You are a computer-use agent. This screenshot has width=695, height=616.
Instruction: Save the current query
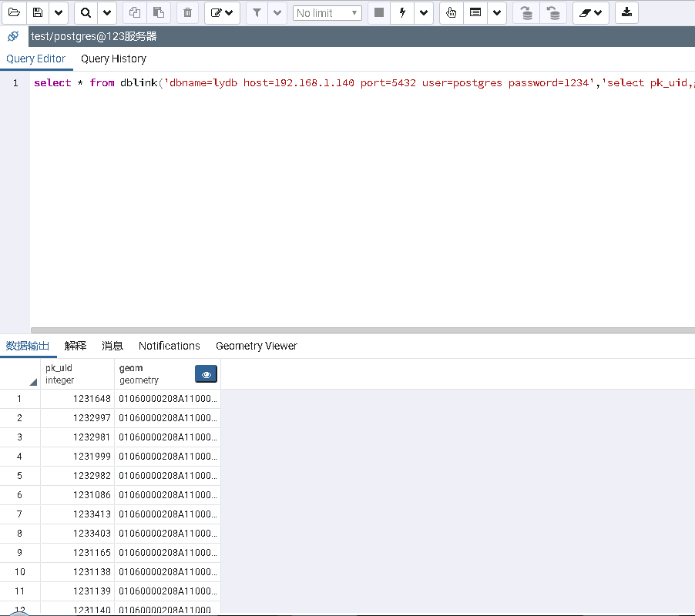(x=37, y=12)
